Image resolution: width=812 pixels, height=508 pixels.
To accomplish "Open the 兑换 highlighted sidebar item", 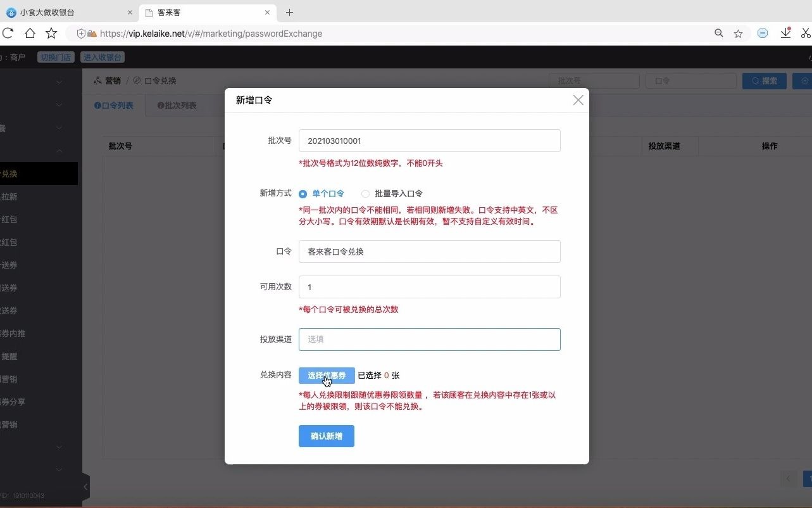I will (39, 174).
